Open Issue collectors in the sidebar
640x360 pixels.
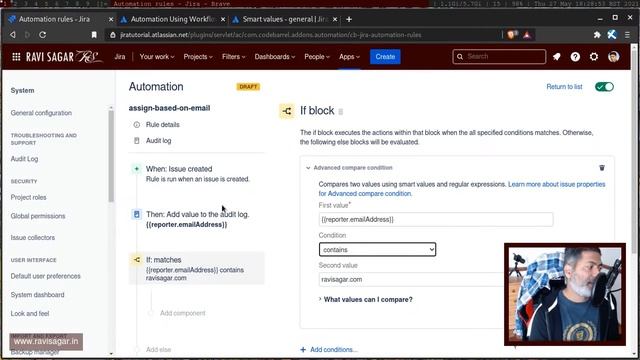coord(33,237)
